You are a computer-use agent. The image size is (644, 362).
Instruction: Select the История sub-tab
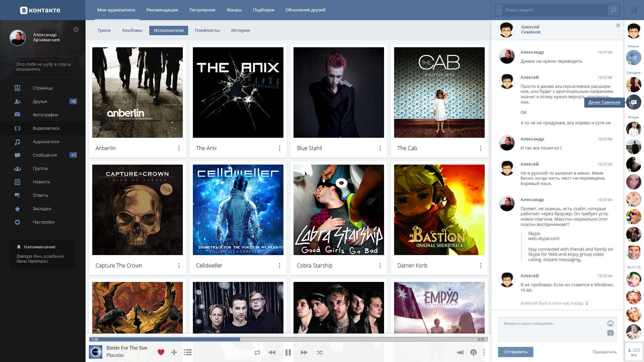tap(240, 30)
